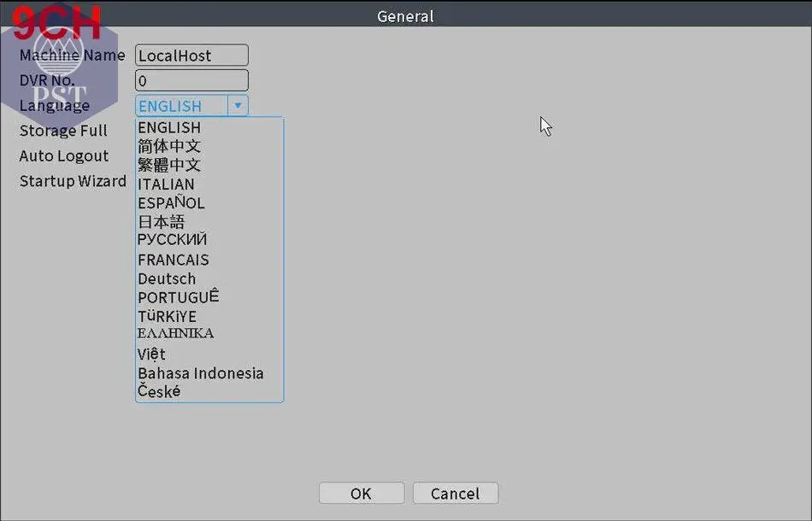Click the Language dropdown arrow

point(238,106)
